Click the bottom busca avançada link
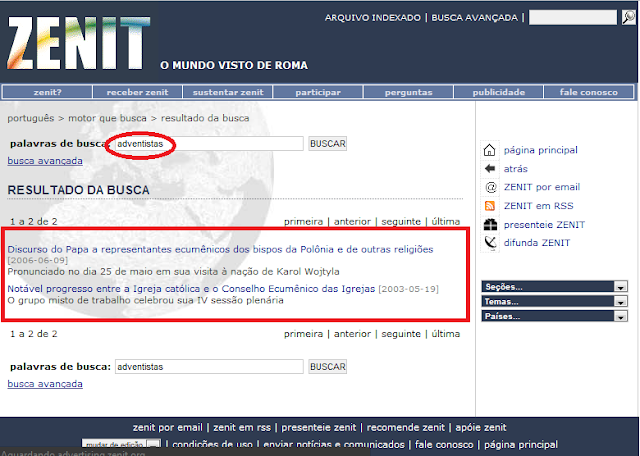Image resolution: width=640 pixels, height=456 pixels. tap(45, 384)
